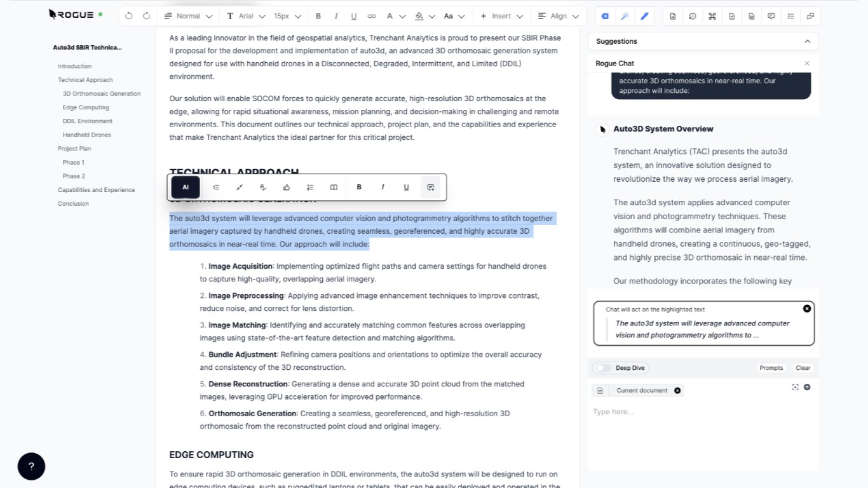The height and width of the screenshot is (488, 868).
Task: Remove the Current document chip
Action: tap(677, 391)
